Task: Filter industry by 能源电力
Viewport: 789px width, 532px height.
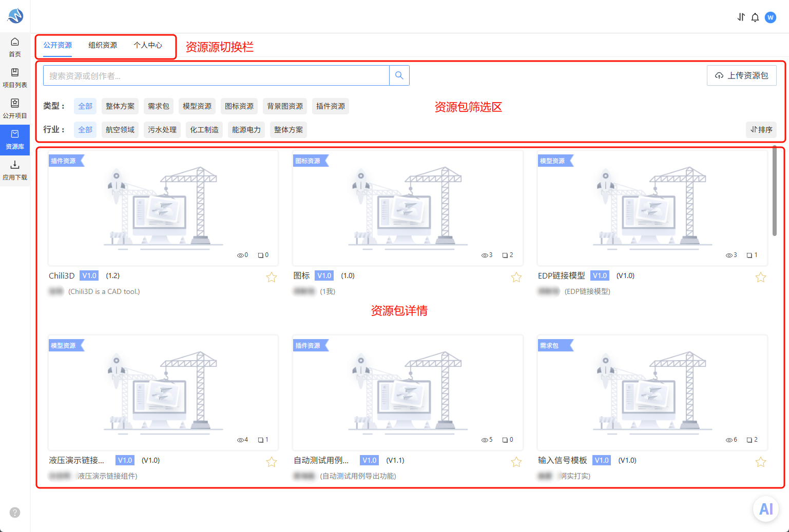Action: [246, 130]
